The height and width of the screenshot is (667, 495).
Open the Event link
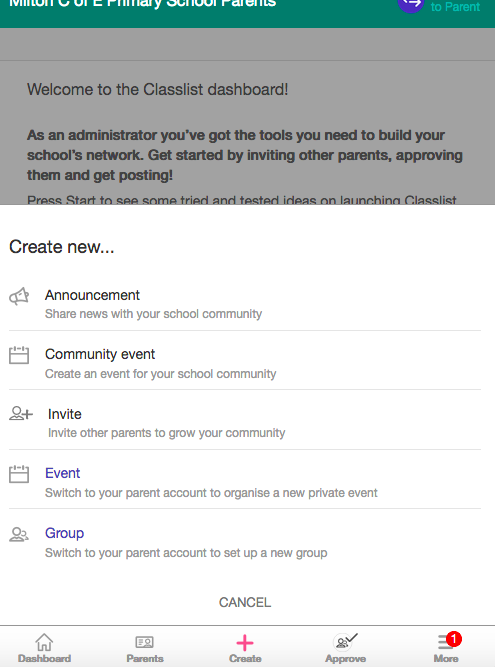(63, 473)
